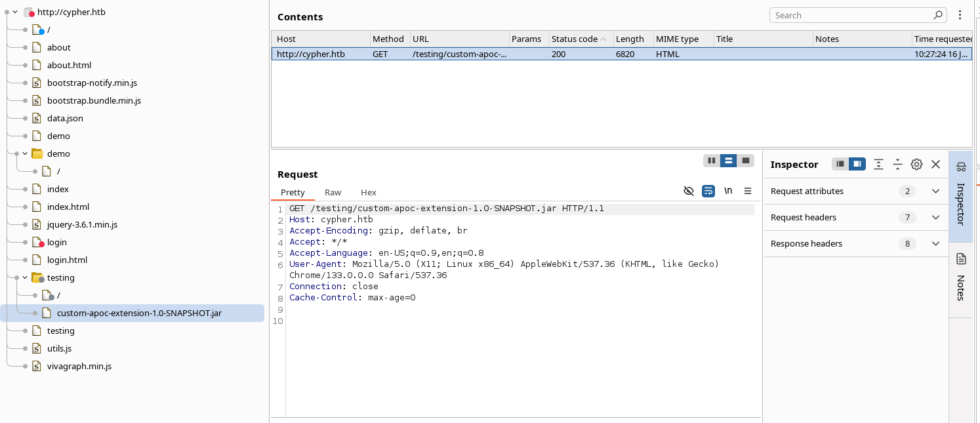The height and width of the screenshot is (423, 980).
Task: Select combined single-pane layout view
Action: point(745,161)
